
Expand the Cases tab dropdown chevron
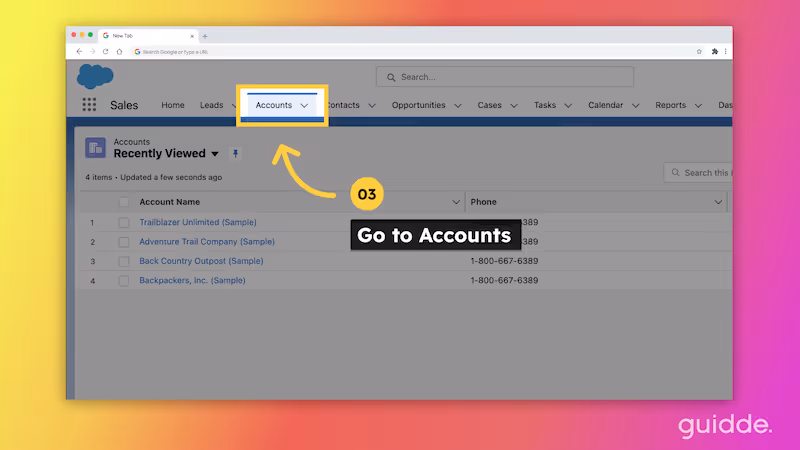point(514,106)
